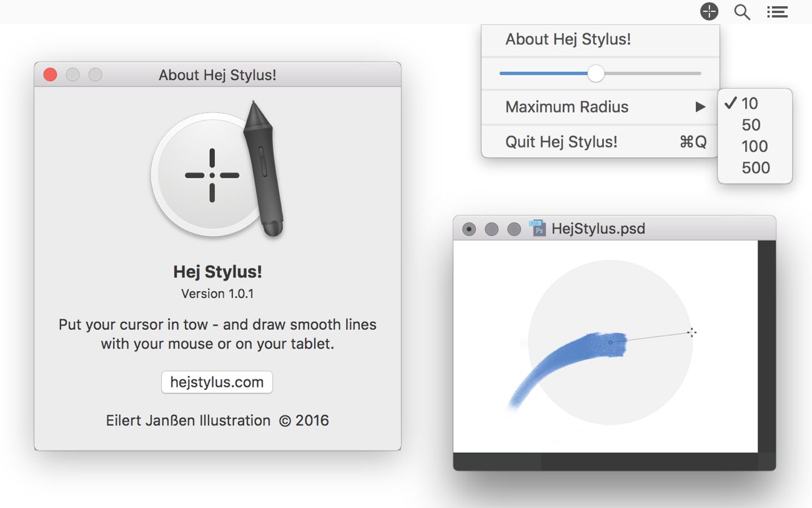Click the brush tip dot on blue stroke
Image resolution: width=812 pixels, height=508 pixels.
(610, 342)
